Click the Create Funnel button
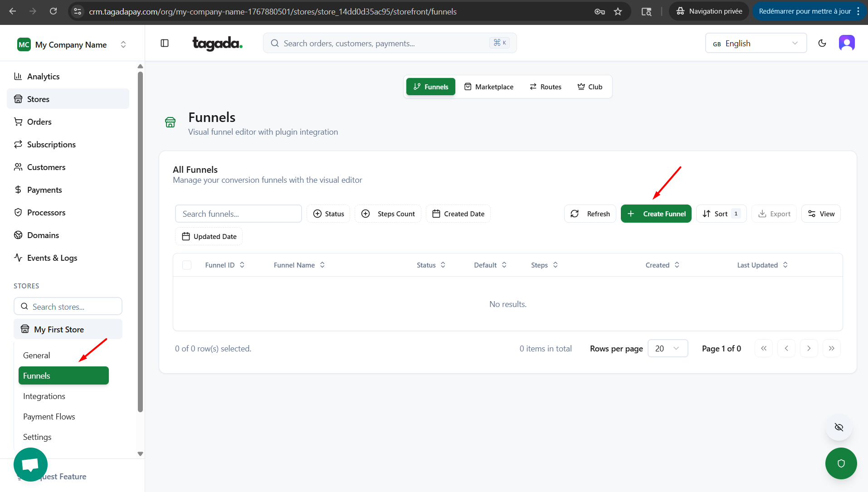 tap(656, 214)
